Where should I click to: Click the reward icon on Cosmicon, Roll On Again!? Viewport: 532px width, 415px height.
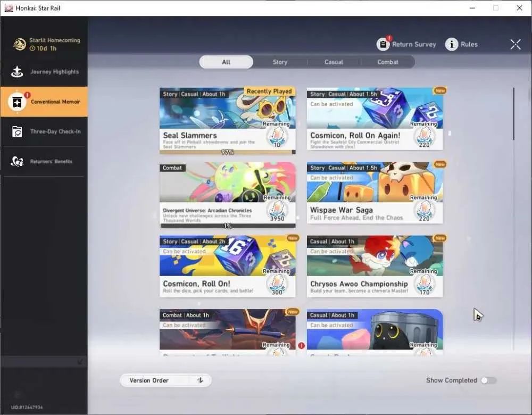424,138
